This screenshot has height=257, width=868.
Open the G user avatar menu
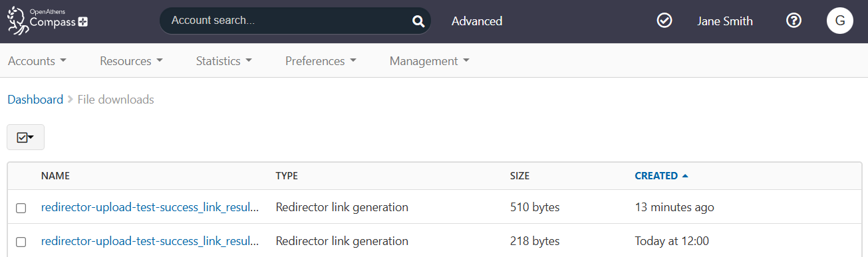(x=840, y=21)
